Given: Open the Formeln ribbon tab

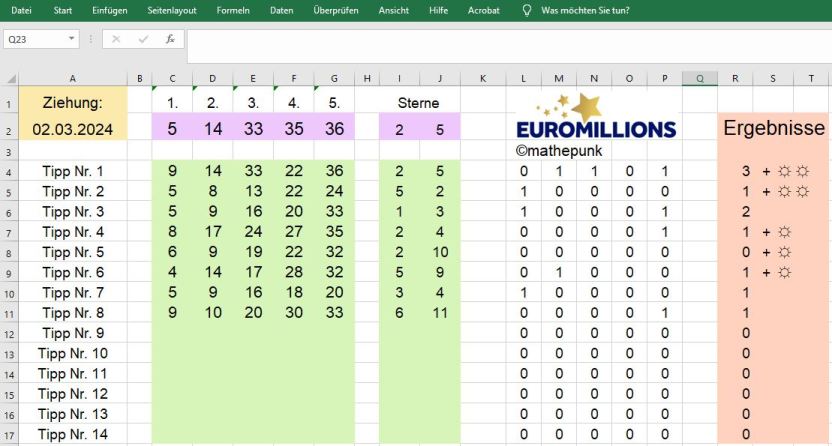Looking at the screenshot, I should 233,10.
